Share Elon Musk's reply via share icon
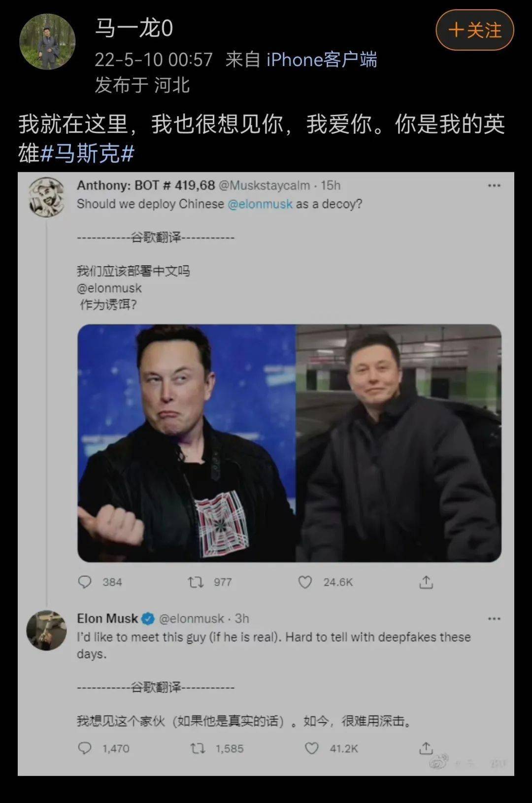The height and width of the screenshot is (803, 532). (x=426, y=748)
